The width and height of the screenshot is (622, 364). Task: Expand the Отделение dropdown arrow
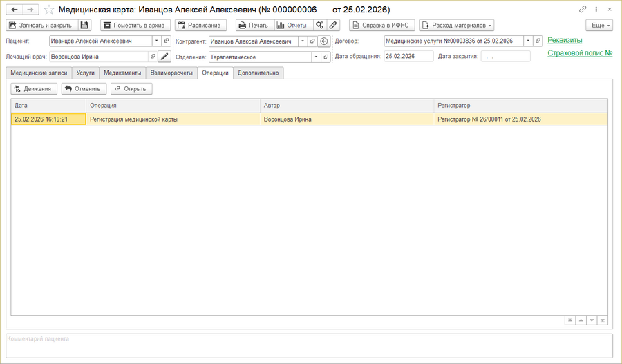coord(316,57)
